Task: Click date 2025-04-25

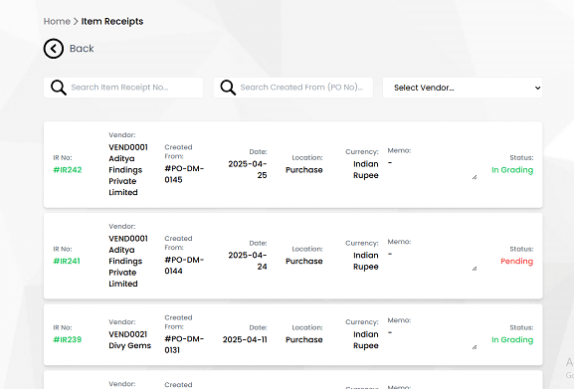Action: [x=248, y=169]
